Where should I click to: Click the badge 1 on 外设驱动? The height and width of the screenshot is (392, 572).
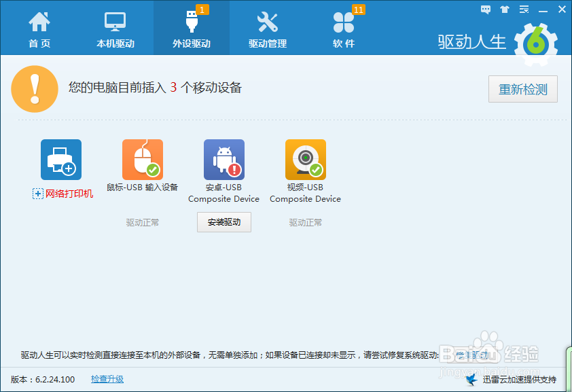(x=202, y=10)
